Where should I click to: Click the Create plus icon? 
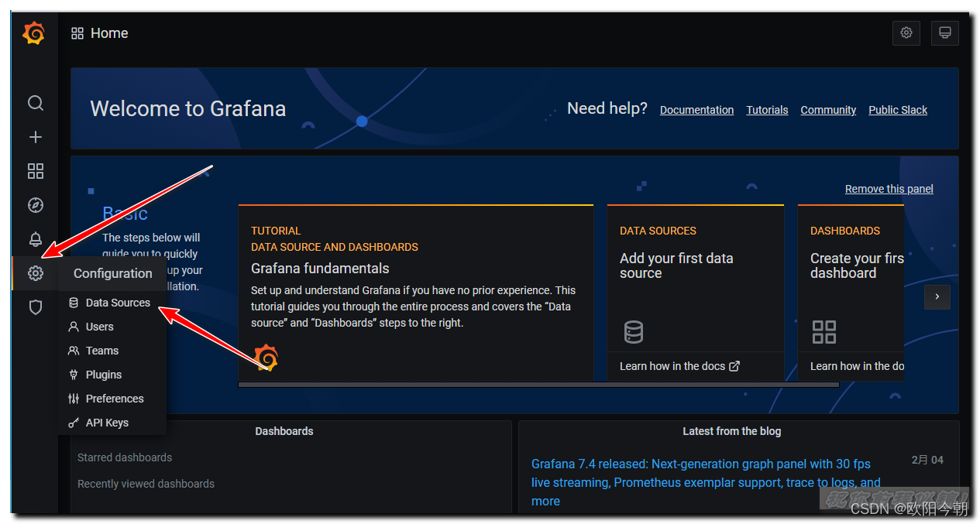(36, 137)
